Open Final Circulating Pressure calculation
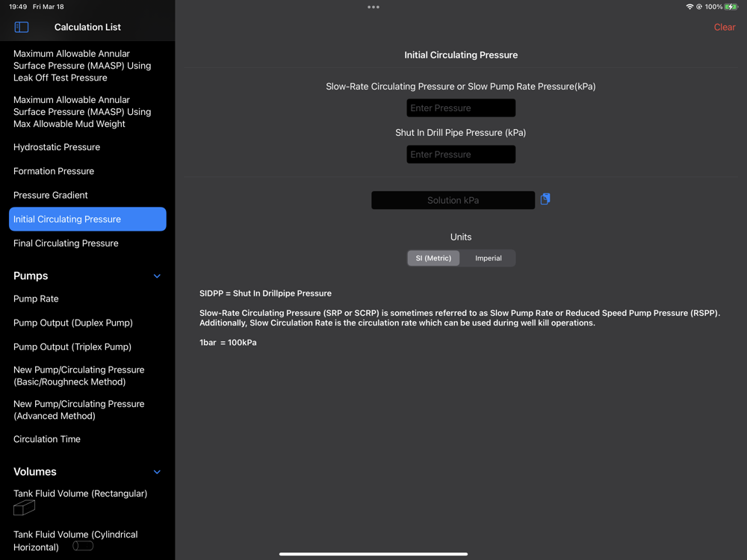This screenshot has height=560, width=747. pos(87,243)
